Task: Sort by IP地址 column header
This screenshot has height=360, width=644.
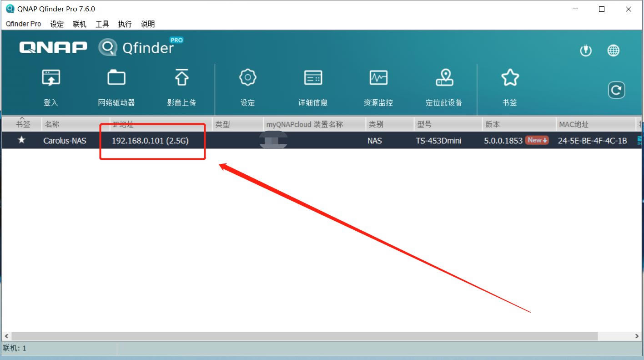Action: 161,124
